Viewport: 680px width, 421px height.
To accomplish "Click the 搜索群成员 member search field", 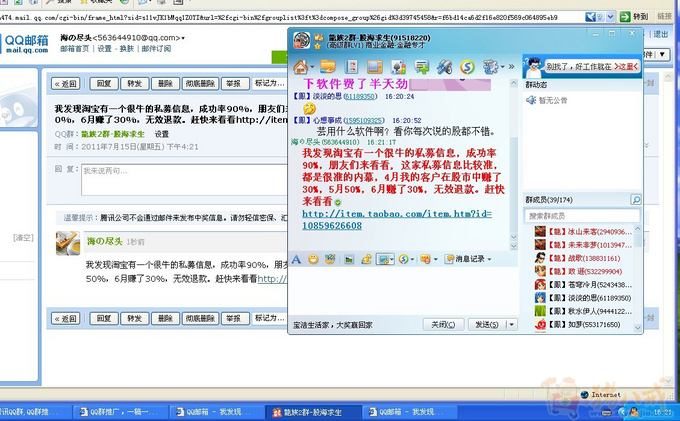I will [582, 215].
